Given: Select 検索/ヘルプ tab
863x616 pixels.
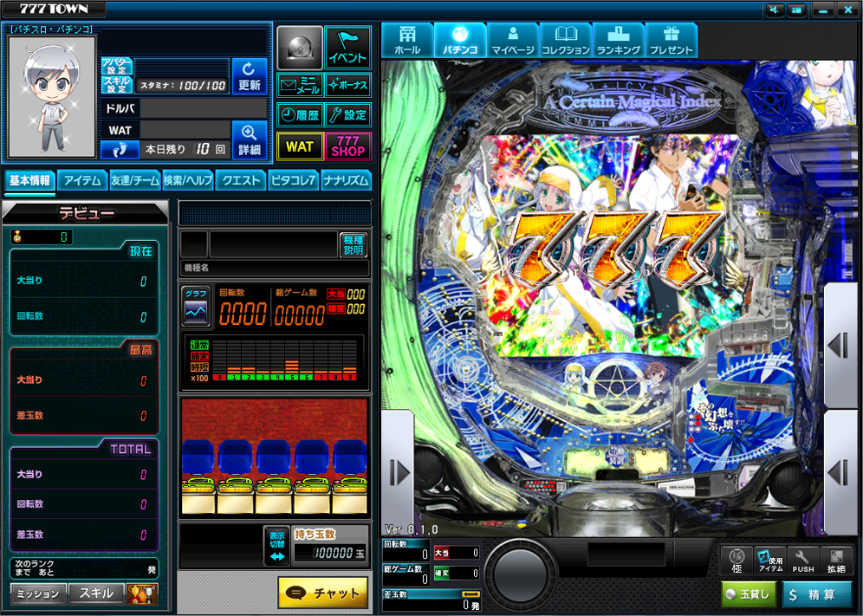Looking at the screenshot, I should click(188, 180).
